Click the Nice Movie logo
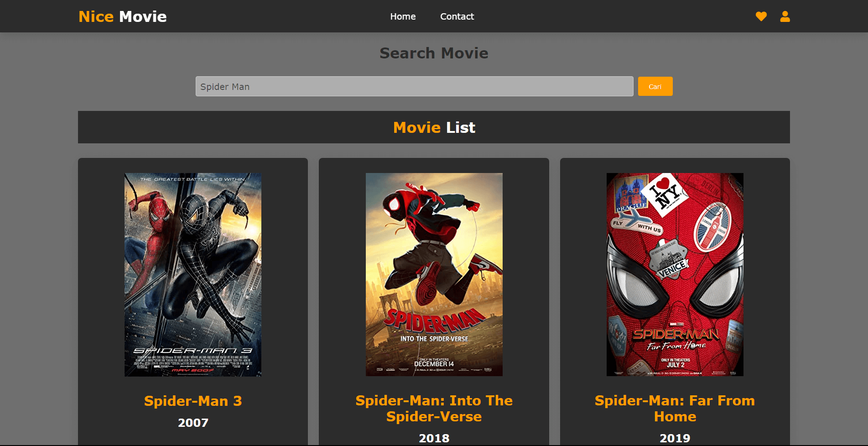868x446 pixels. [122, 16]
